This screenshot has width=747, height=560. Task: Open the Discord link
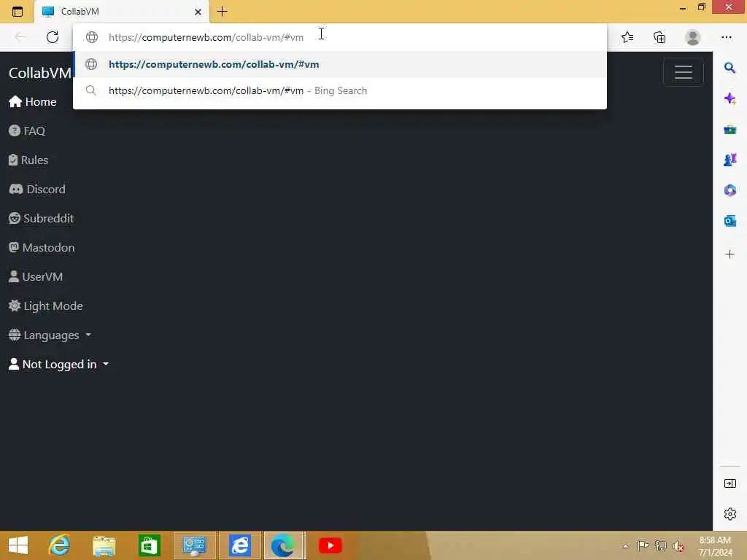pos(37,189)
